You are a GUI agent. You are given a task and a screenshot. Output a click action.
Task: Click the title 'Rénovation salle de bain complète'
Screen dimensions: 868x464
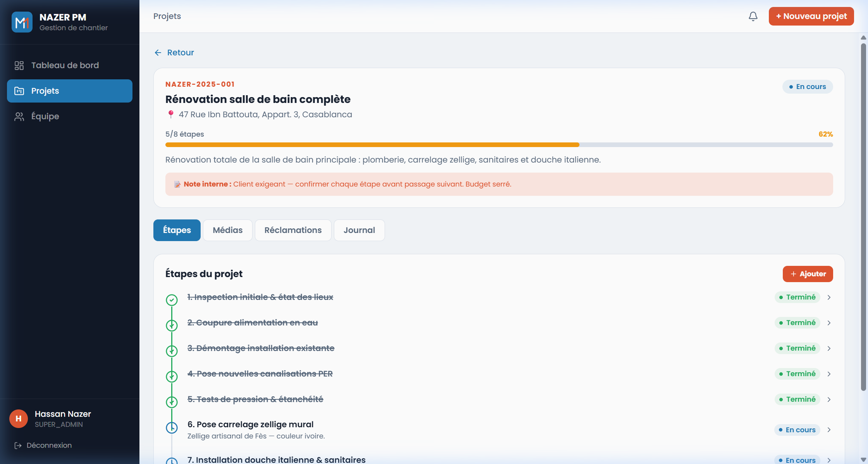[x=258, y=99]
